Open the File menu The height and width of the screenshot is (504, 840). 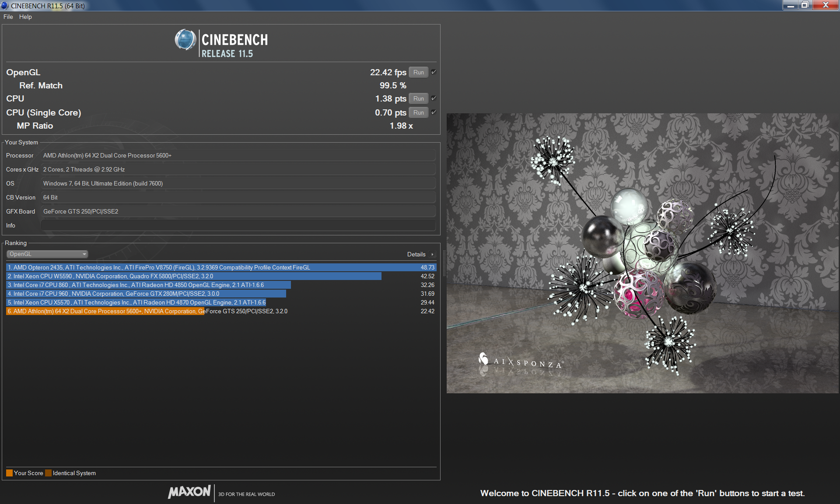8,17
